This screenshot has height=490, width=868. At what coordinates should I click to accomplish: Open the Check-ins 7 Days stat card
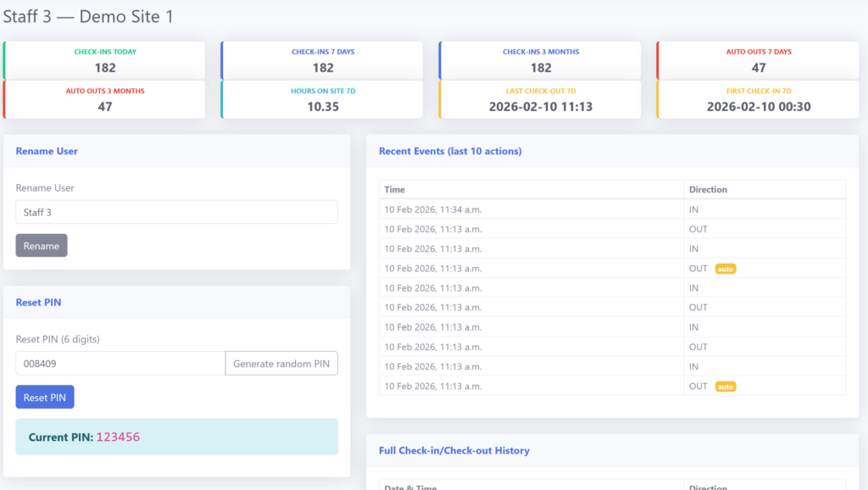322,60
